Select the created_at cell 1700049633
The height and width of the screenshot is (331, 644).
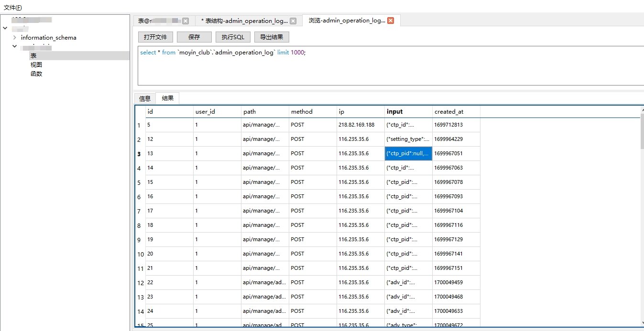tap(456, 311)
